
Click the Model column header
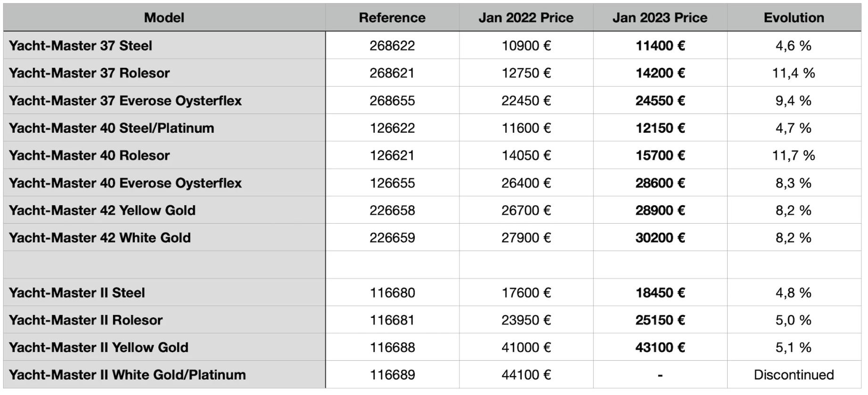coord(164,18)
